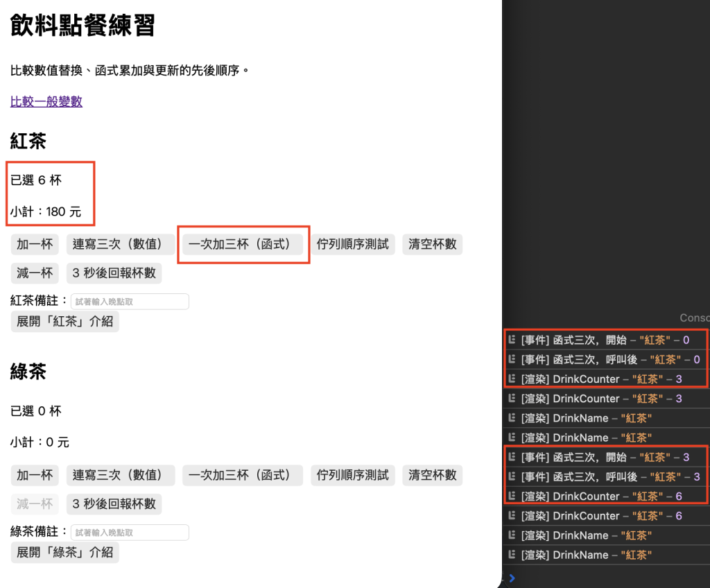The height and width of the screenshot is (588, 710).
Task: Focus the 紅茶備註 input field
Action: click(x=130, y=302)
